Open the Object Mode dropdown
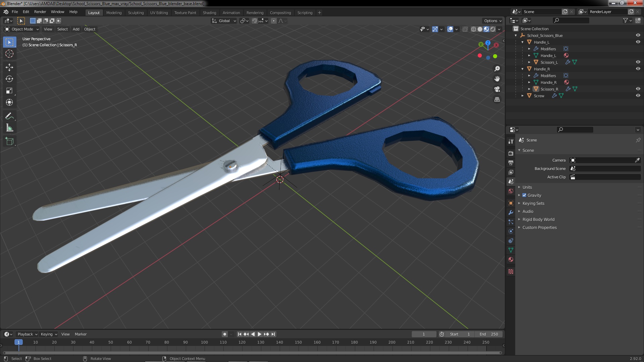Viewport: 644px width, 362px height. coord(22,29)
